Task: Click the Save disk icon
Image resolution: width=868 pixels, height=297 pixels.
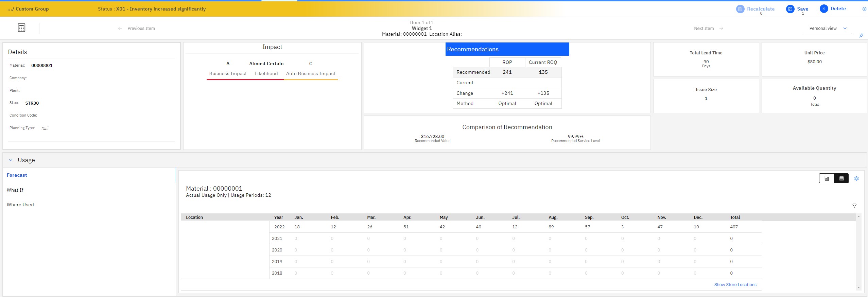Action: pyautogui.click(x=790, y=9)
